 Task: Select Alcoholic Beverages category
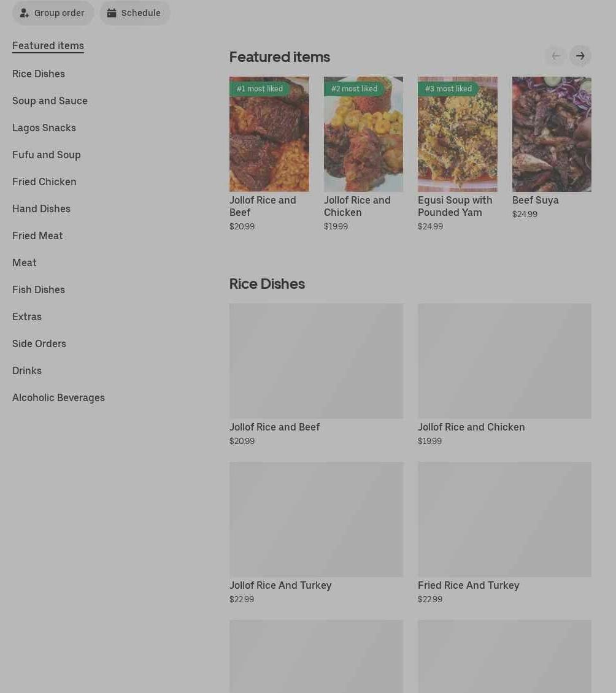click(x=58, y=397)
